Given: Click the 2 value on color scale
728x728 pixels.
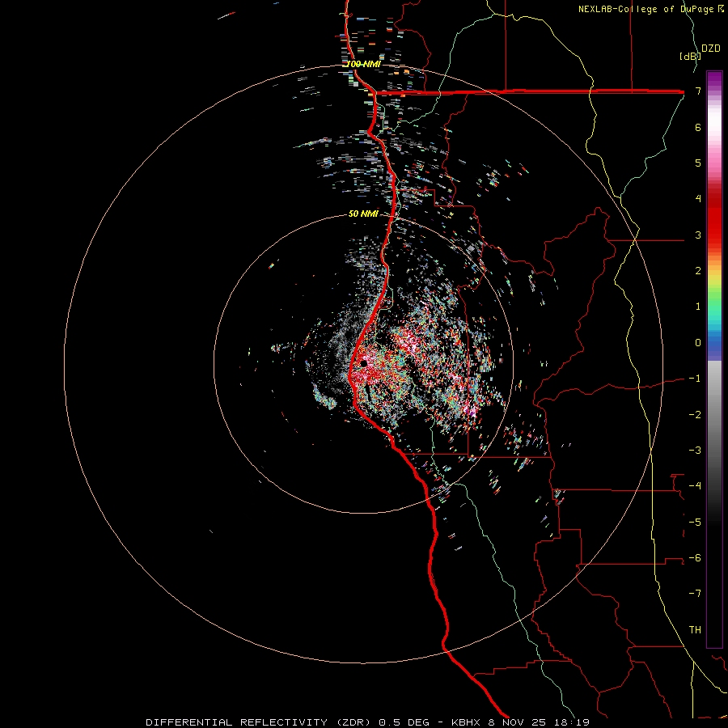Looking at the screenshot, I should (x=698, y=271).
